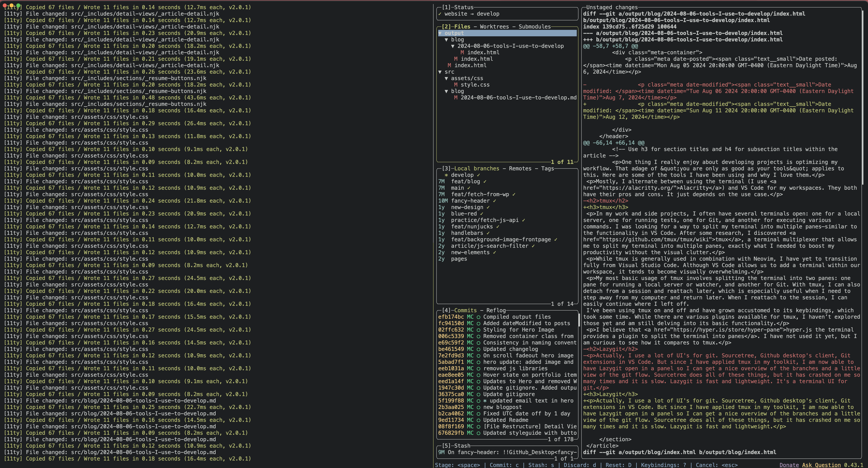Viewport: 868px width, 468px height.
Task: Click the M marker beside the .md file
Action: click(x=456, y=97)
